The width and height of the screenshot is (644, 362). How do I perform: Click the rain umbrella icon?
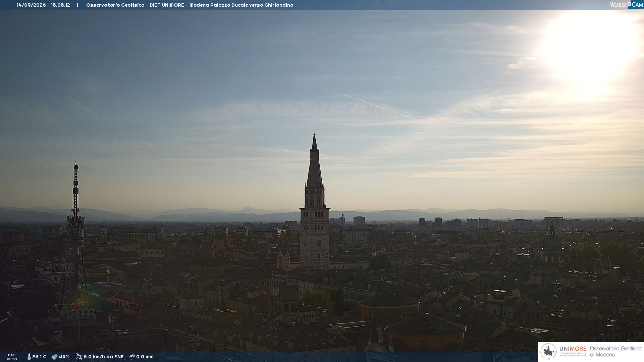click(x=132, y=357)
